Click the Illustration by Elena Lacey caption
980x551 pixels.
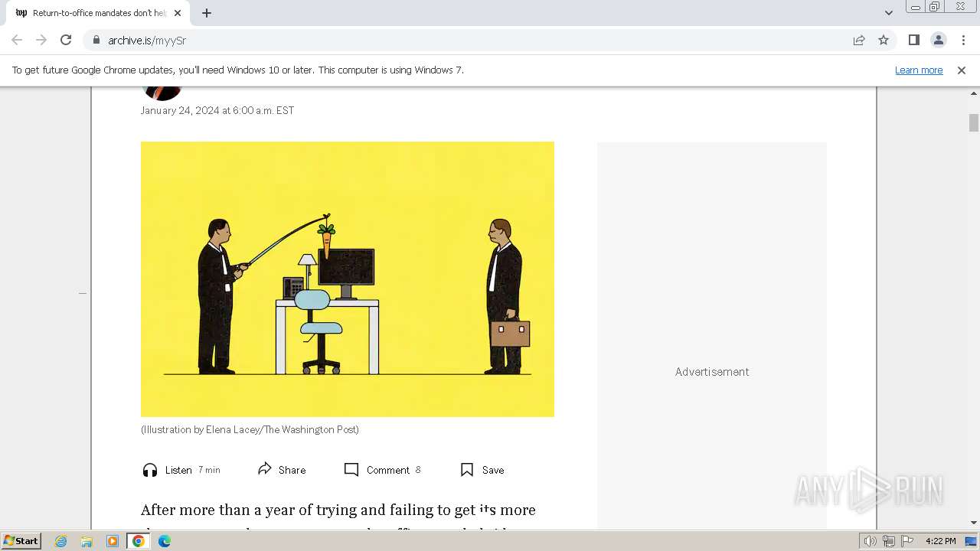coord(250,429)
